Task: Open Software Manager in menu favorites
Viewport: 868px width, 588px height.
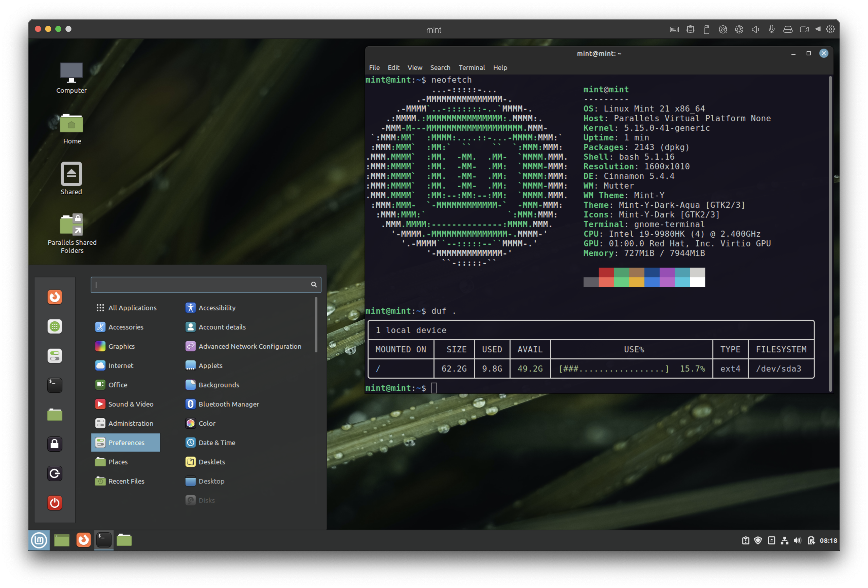Action: point(55,327)
